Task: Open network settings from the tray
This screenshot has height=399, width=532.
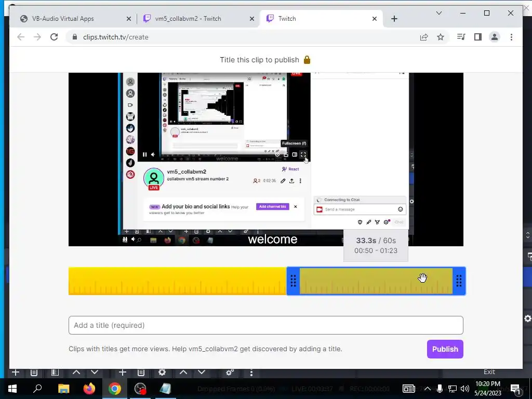Action: click(x=453, y=389)
